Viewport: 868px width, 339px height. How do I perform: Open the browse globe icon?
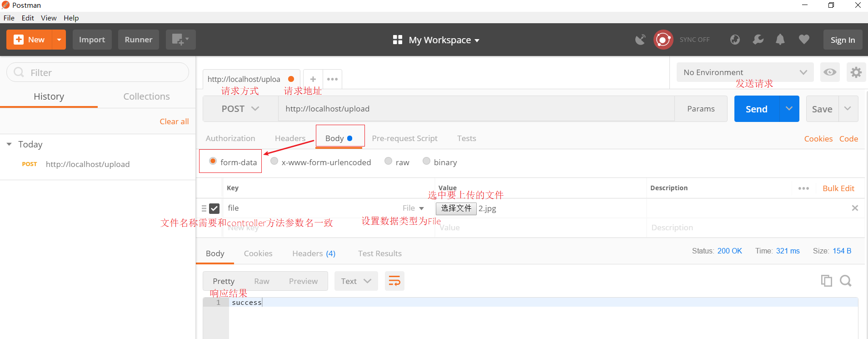(x=735, y=40)
